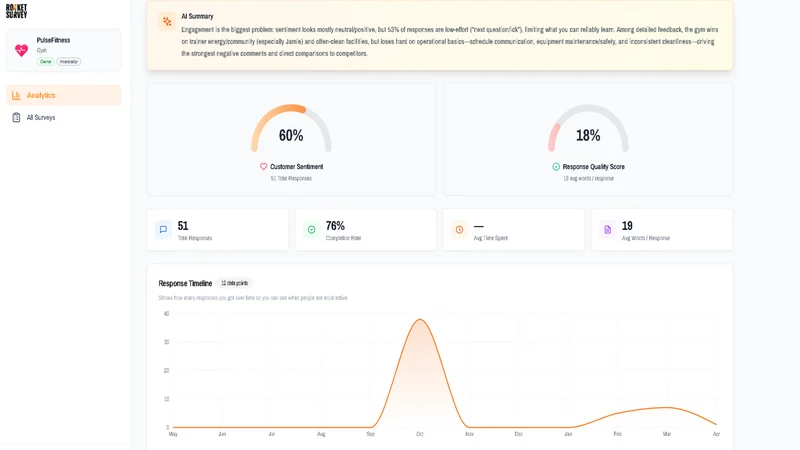
Task: Click the PulseFitness heart pulse icon
Action: [x=21, y=50]
